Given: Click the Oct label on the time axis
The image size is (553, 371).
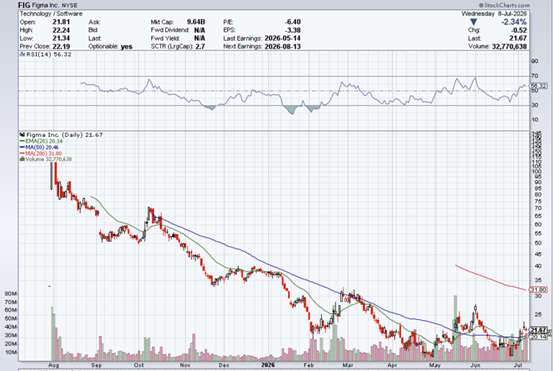Looking at the screenshot, I should (139, 365).
